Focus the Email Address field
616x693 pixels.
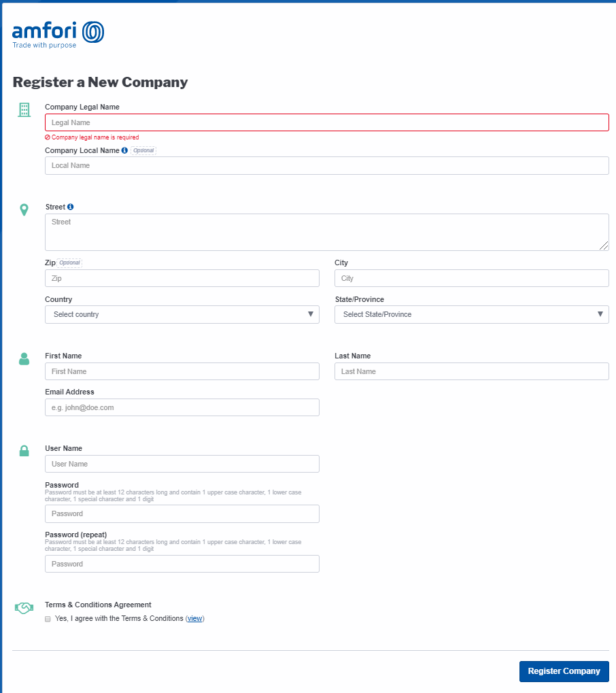tap(182, 407)
